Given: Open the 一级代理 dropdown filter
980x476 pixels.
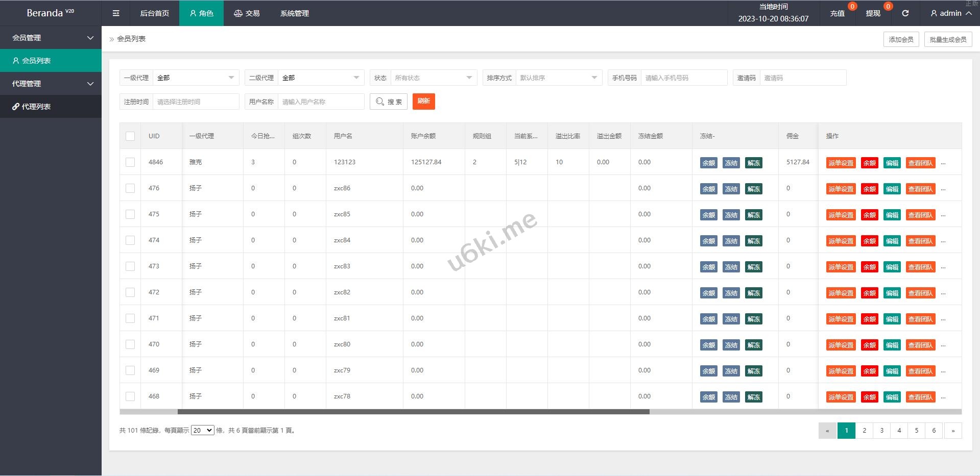Looking at the screenshot, I should pyautogui.click(x=196, y=78).
